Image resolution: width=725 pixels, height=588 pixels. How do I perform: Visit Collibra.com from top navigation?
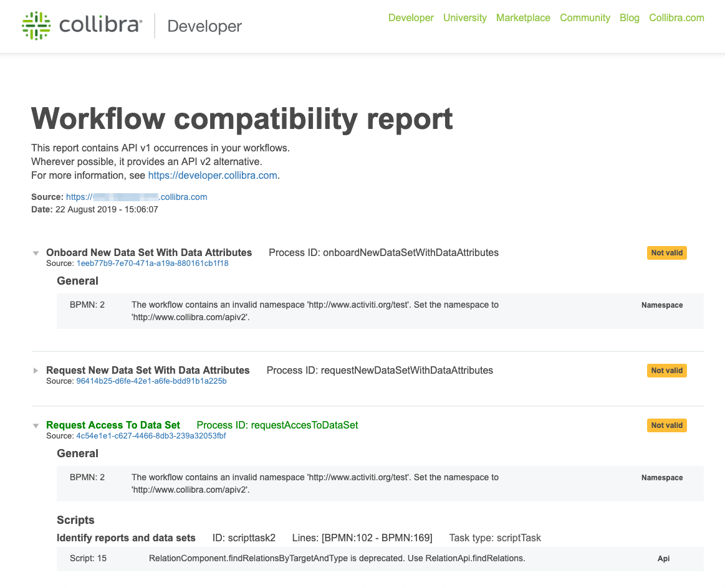676,18
